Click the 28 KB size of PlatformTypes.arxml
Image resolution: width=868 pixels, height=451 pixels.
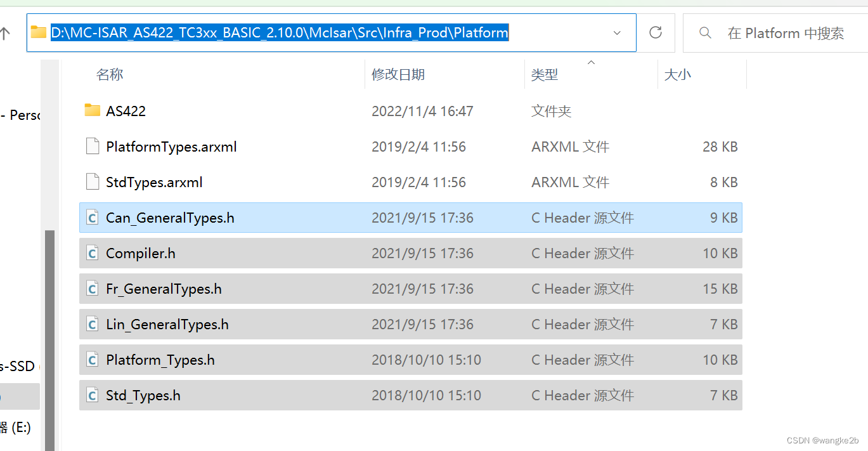[720, 147]
